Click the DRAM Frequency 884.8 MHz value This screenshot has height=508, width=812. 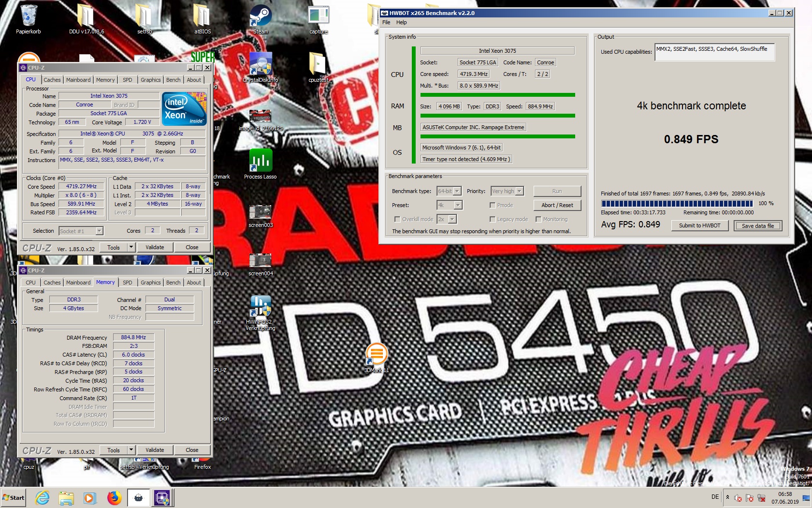pos(133,337)
